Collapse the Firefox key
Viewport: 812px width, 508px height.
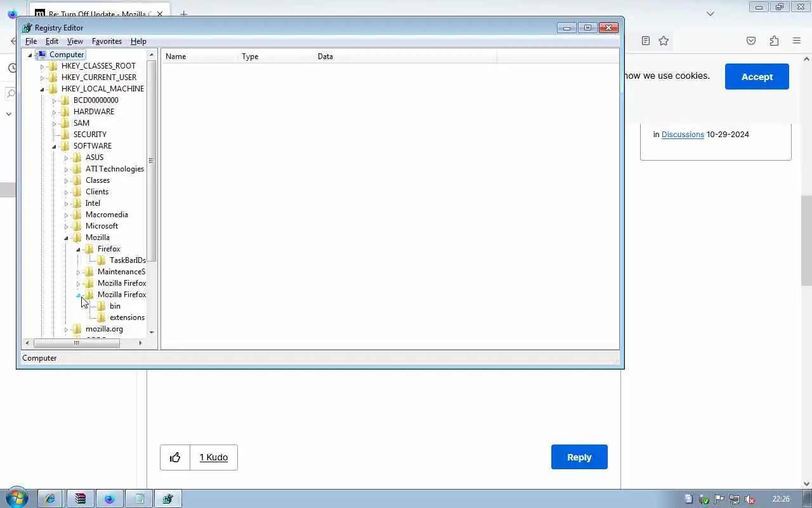(79, 249)
